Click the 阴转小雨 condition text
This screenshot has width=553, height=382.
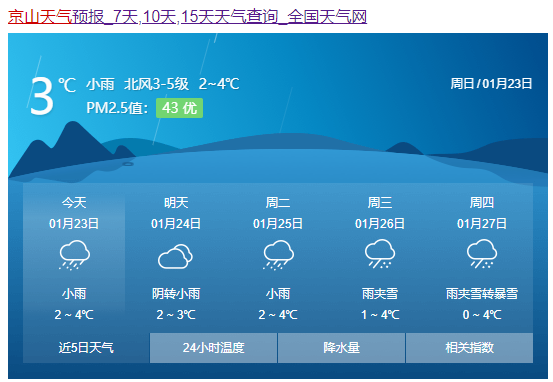tap(176, 294)
